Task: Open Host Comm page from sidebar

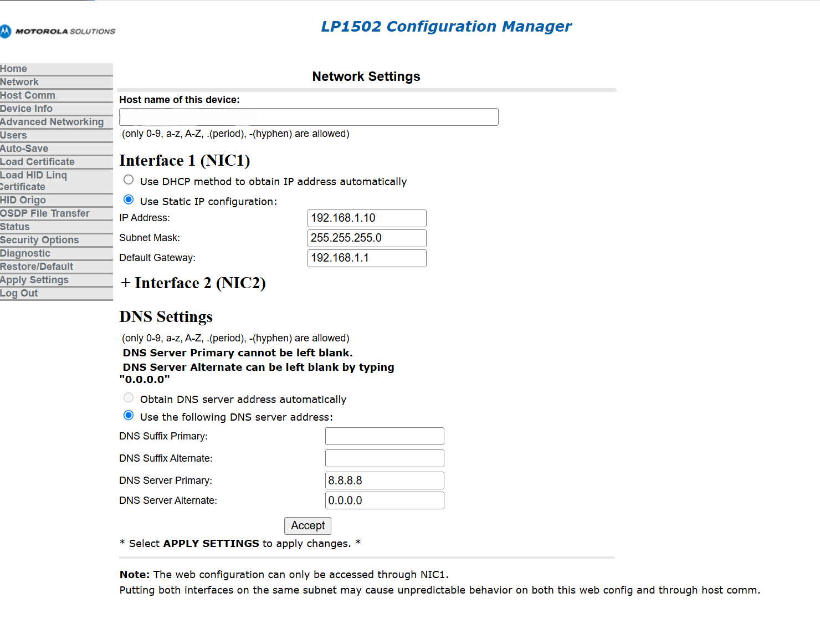Action: (28, 95)
